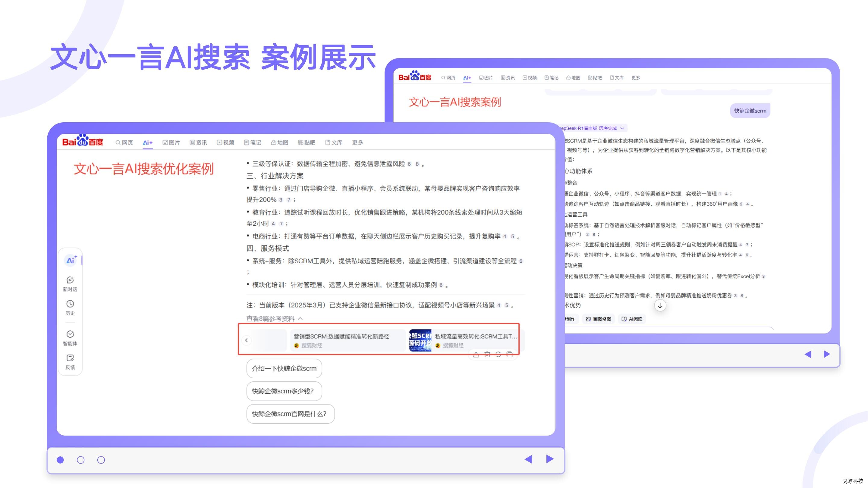Open 视频 tab in front window
The height and width of the screenshot is (488, 868).
pos(225,142)
